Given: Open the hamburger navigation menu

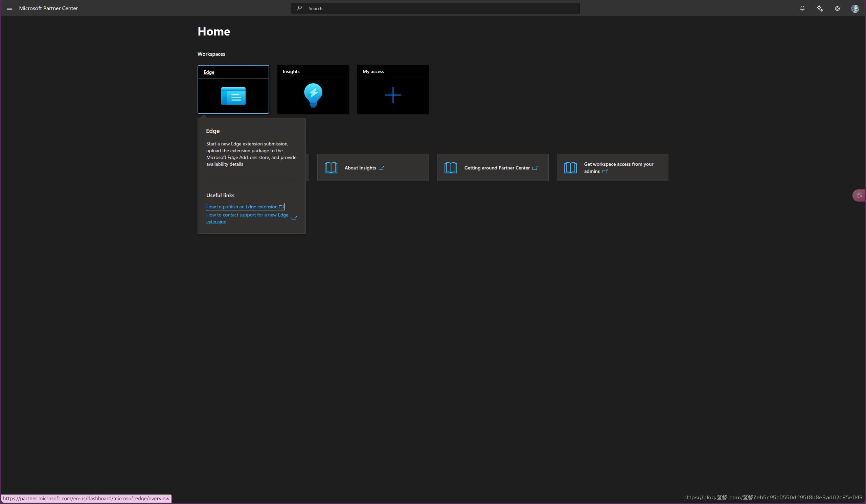Looking at the screenshot, I should click(x=9, y=8).
